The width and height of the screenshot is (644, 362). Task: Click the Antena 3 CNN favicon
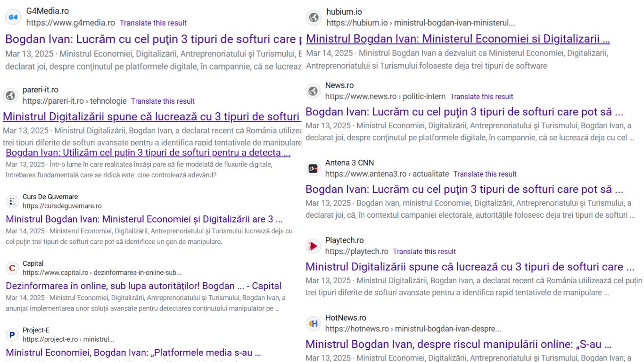point(313,168)
